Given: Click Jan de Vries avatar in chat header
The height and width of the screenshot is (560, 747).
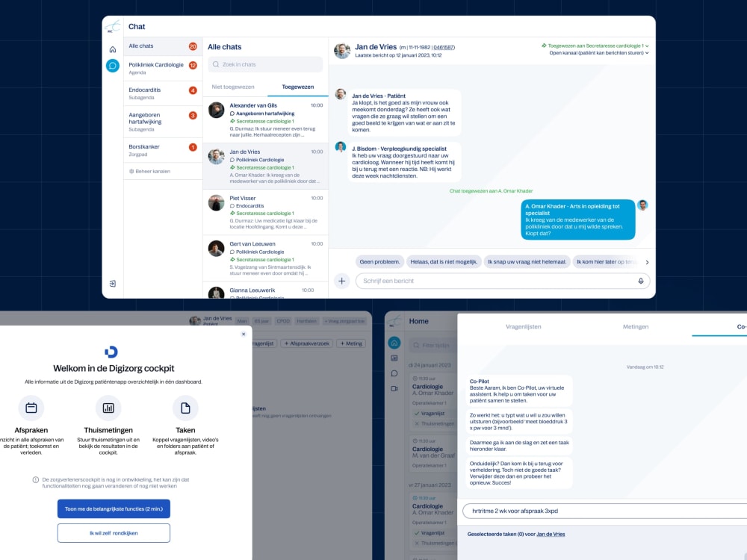Looking at the screenshot, I should [x=342, y=51].
